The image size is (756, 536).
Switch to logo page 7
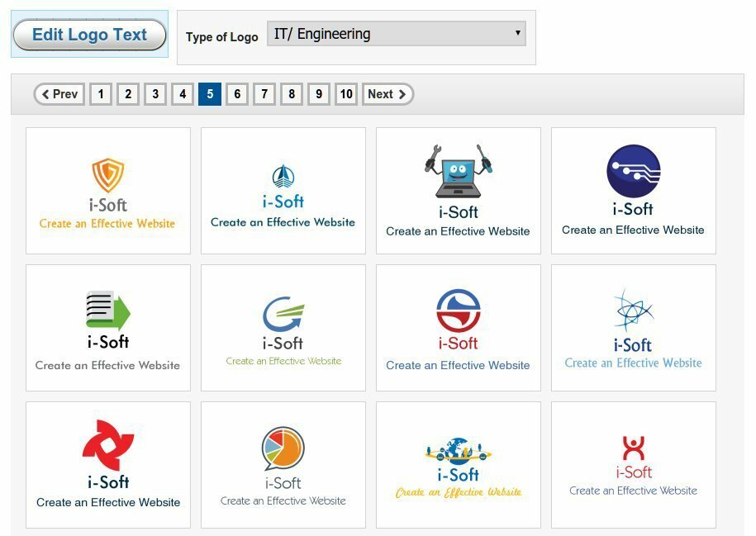point(264,93)
